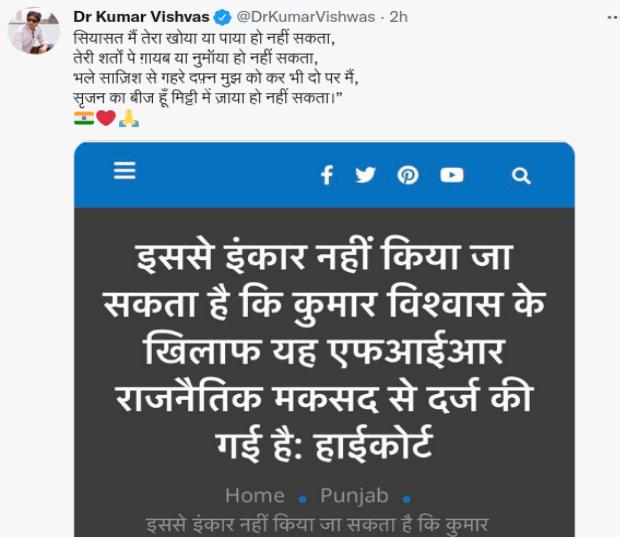Click the blue verified badge
Image resolution: width=620 pixels, height=538 pixels.
(x=222, y=17)
